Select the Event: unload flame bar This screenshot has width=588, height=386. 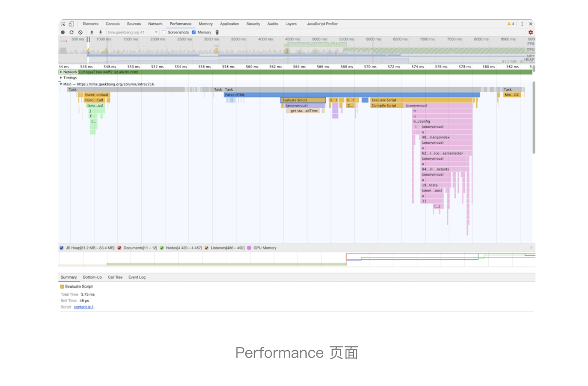(96, 95)
